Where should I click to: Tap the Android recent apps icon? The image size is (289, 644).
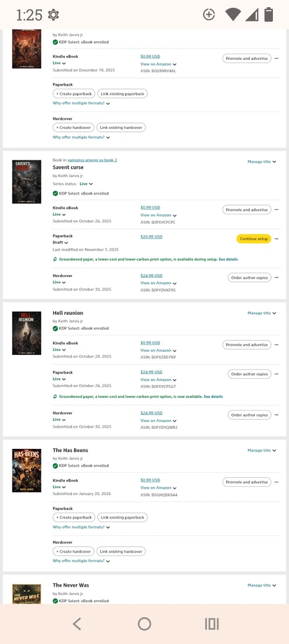[x=212, y=624]
